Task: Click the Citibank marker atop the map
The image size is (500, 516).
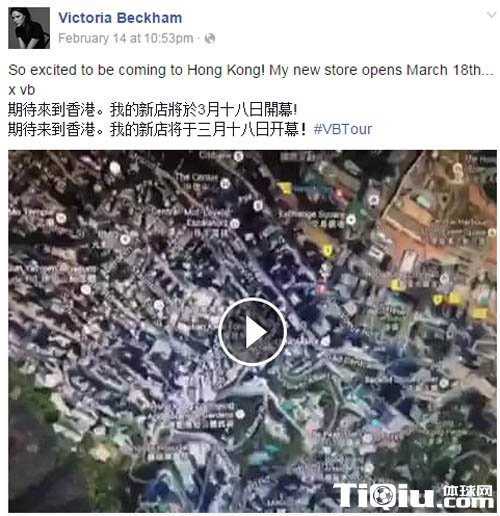Action: (238, 156)
